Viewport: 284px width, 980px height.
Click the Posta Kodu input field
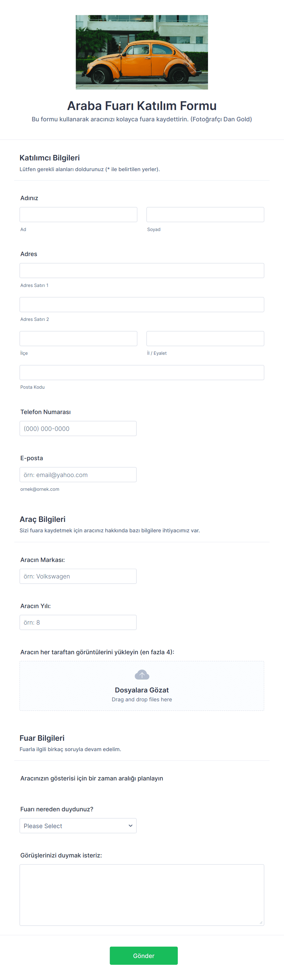142,373
